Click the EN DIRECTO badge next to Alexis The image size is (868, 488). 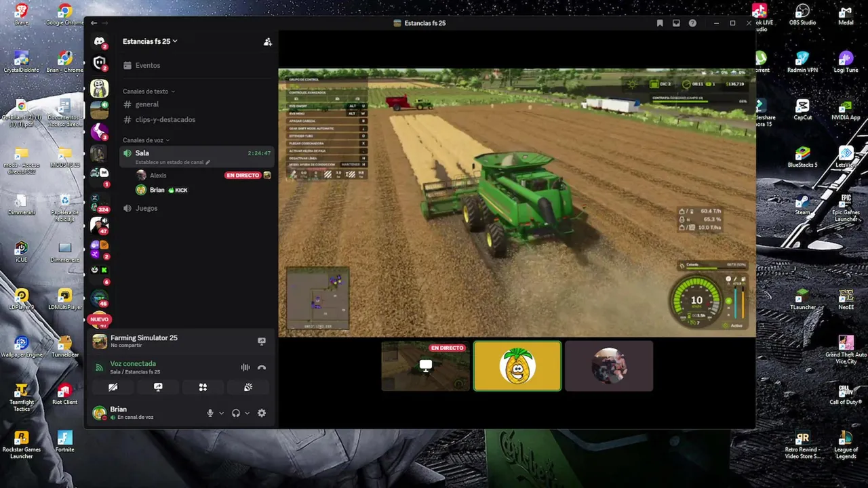point(243,176)
